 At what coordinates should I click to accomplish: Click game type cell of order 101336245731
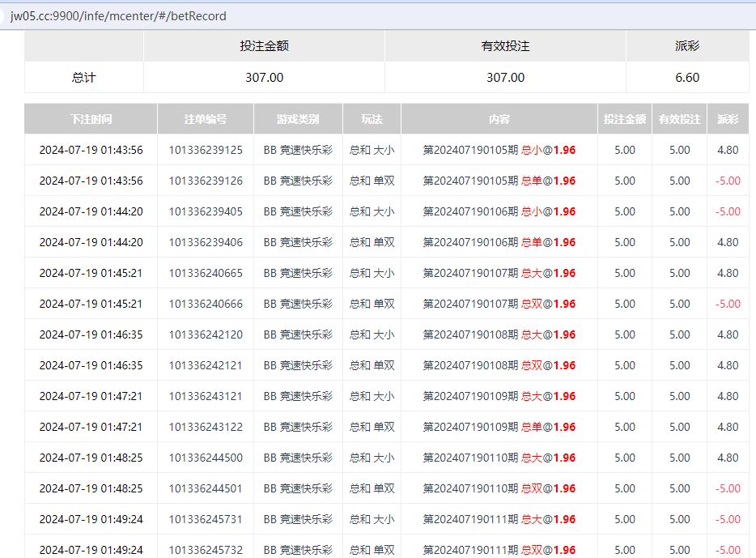[x=298, y=519]
